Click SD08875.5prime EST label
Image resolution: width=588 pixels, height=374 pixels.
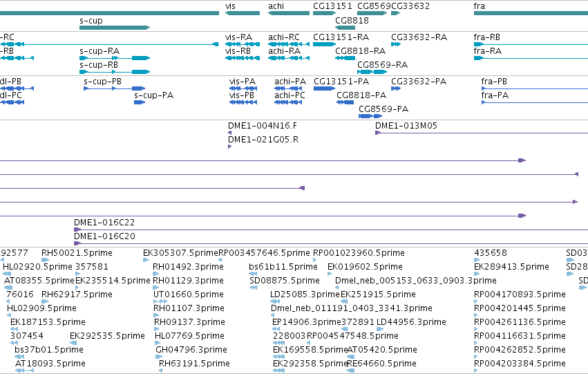click(285, 281)
